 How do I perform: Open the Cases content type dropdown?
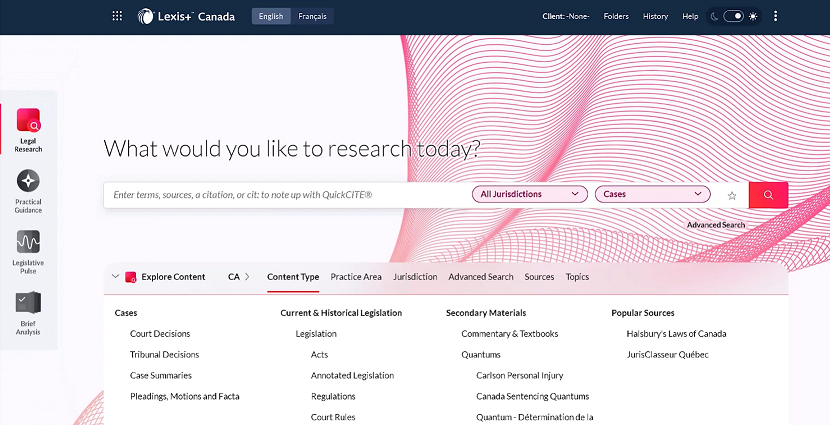653,194
